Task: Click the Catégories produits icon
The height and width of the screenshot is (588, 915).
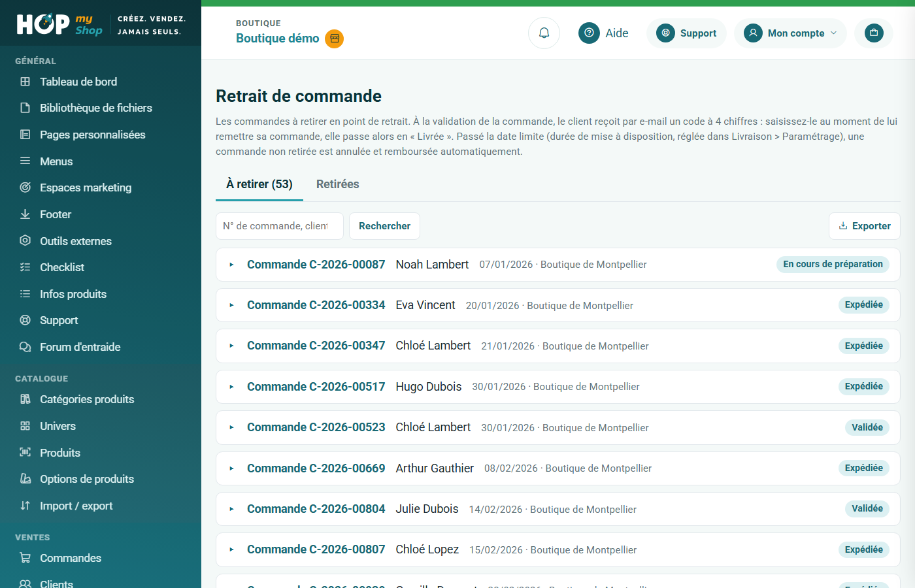Action: click(25, 399)
